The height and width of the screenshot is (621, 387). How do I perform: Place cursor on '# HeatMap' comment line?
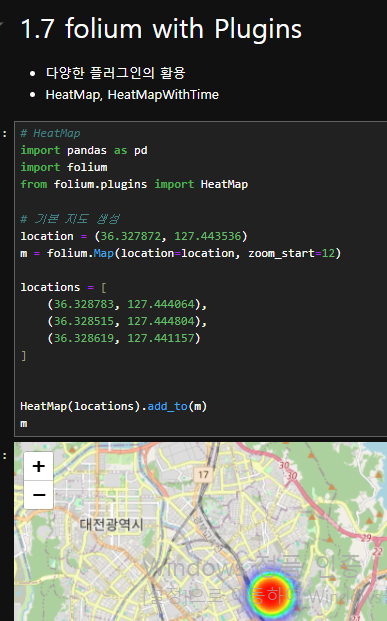tap(50, 133)
